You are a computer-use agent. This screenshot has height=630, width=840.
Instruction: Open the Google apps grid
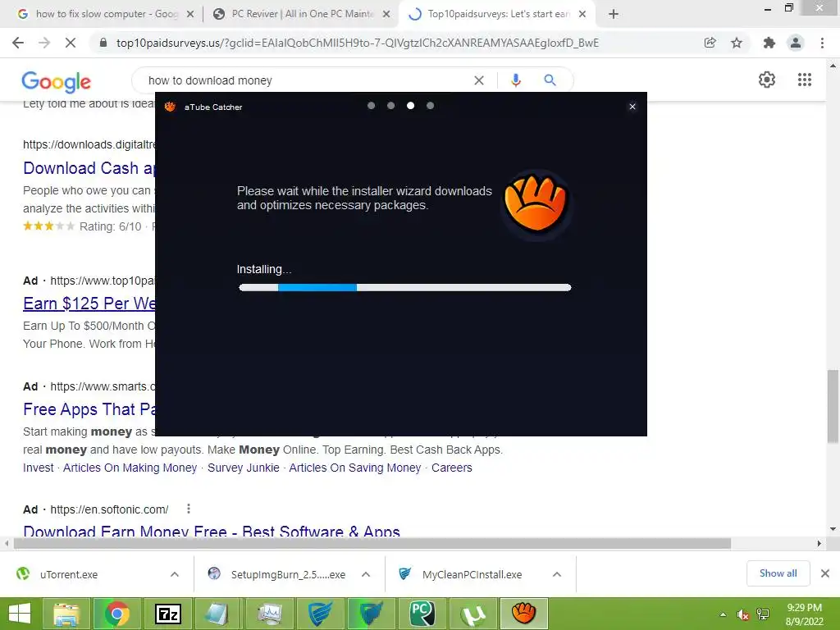coord(805,80)
